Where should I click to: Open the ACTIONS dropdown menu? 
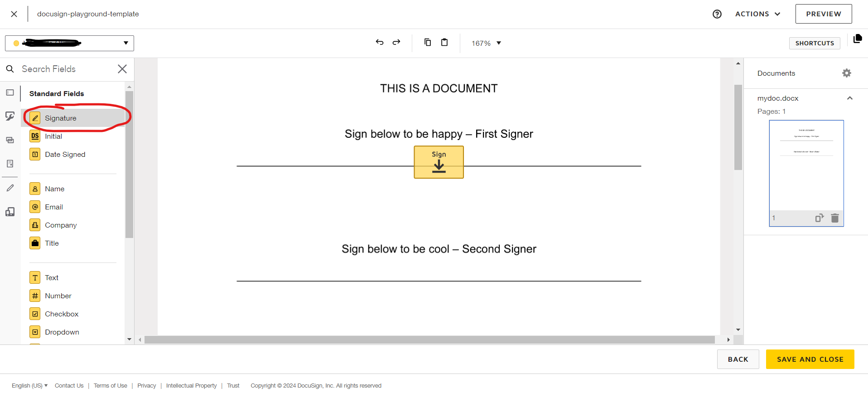click(758, 14)
